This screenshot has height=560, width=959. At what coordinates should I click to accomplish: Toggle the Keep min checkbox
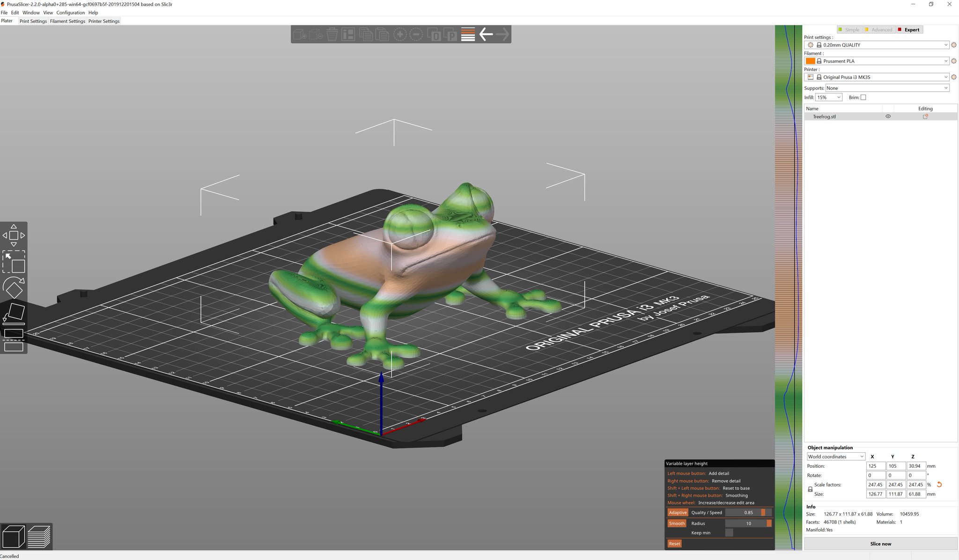click(x=729, y=533)
